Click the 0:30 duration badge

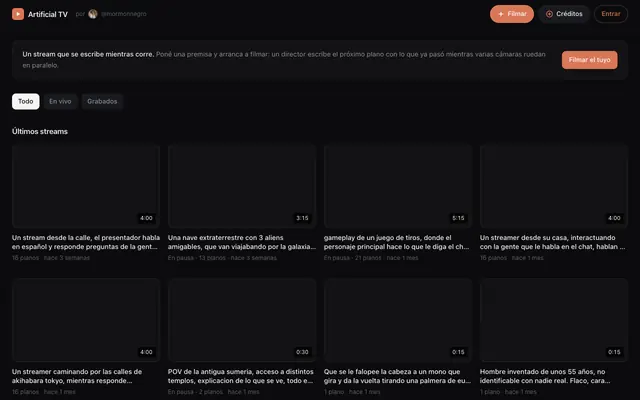tap(302, 352)
